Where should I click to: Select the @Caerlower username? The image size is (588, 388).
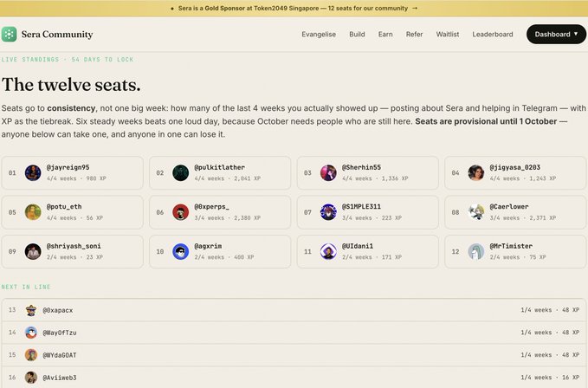tap(509, 207)
